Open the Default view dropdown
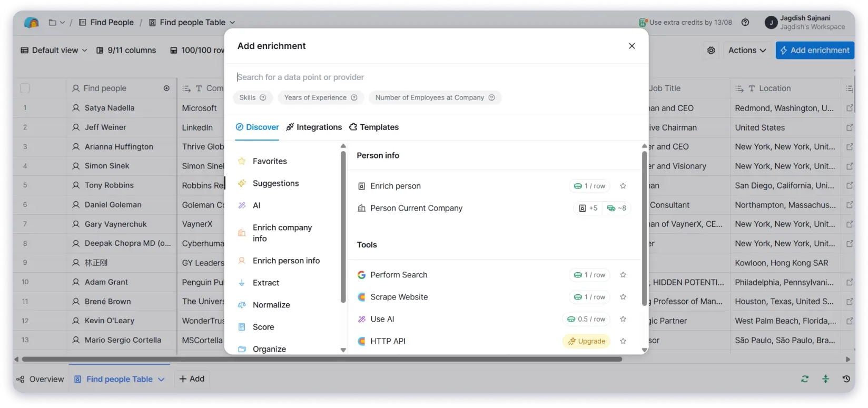Screen dimensions: 868x408 click(x=54, y=51)
